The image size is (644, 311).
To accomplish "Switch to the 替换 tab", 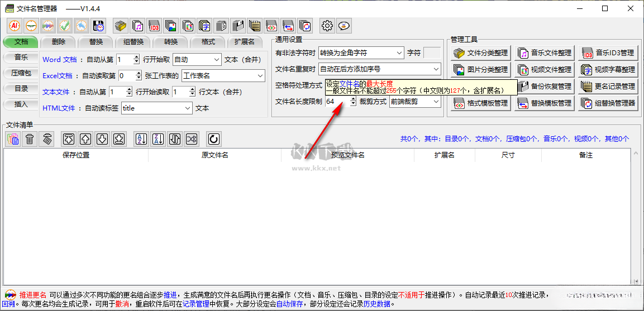I will coord(96,42).
